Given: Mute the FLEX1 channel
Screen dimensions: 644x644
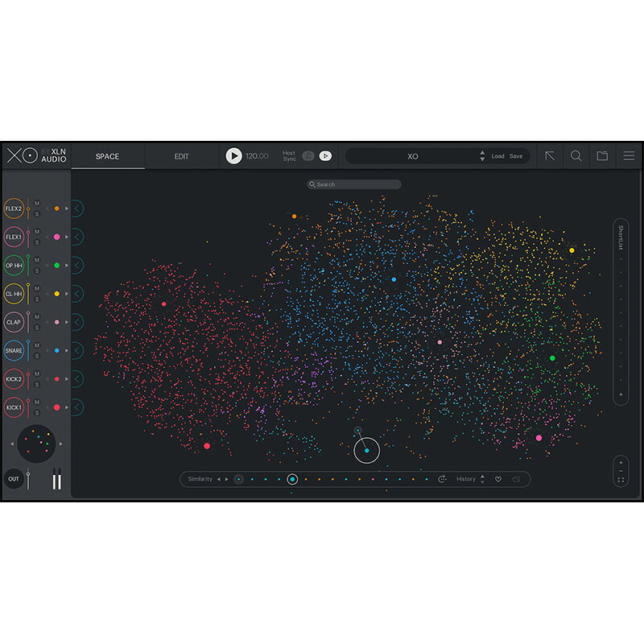Looking at the screenshot, I should tap(37, 232).
